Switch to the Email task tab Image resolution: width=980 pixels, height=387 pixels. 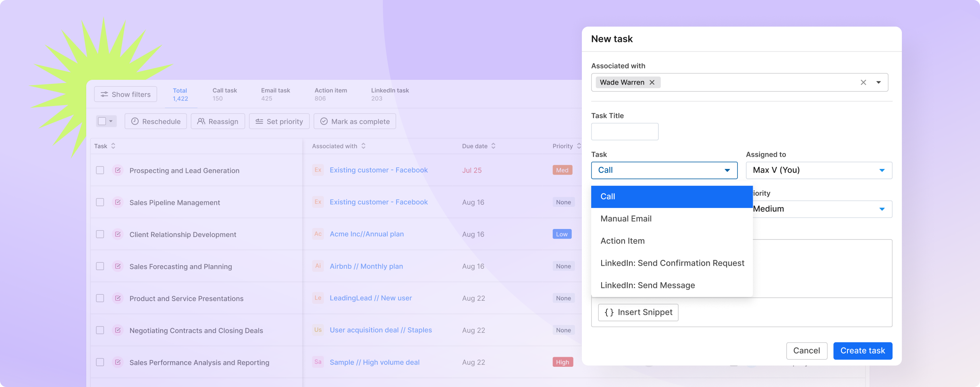[275, 94]
